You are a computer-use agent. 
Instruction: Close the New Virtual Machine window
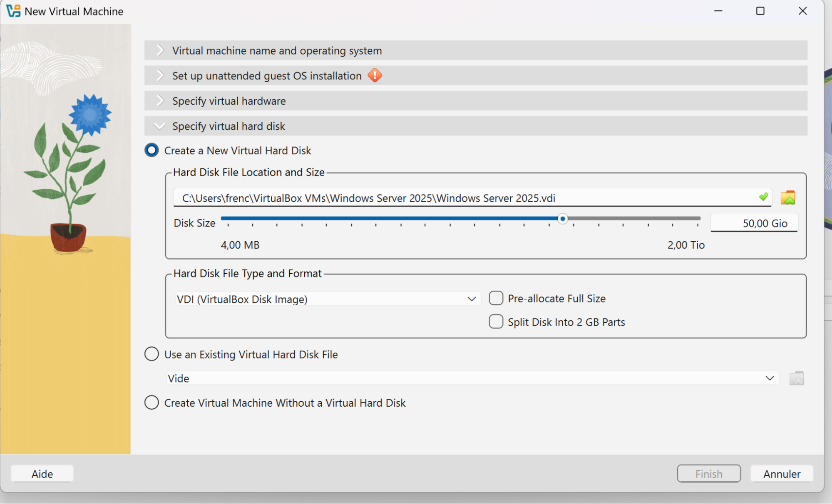[803, 11]
